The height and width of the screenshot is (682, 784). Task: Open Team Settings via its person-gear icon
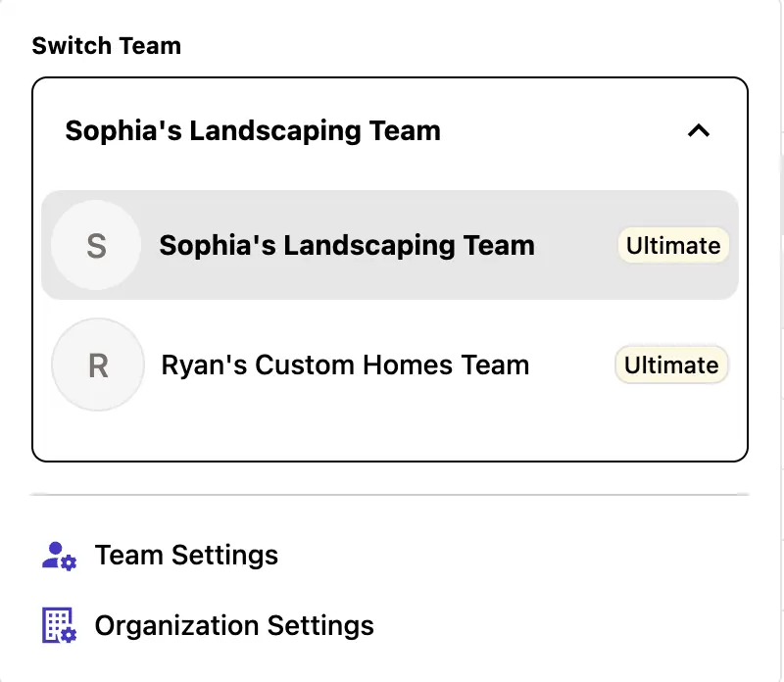coord(59,556)
